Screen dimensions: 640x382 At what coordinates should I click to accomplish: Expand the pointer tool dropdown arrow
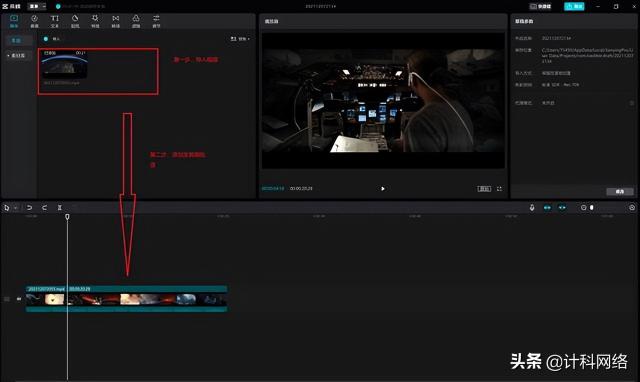click(16, 208)
